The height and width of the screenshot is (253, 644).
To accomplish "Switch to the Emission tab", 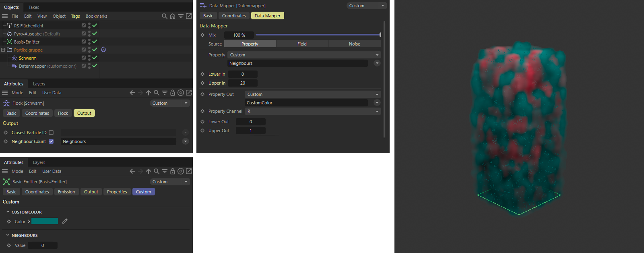I will [x=66, y=192].
